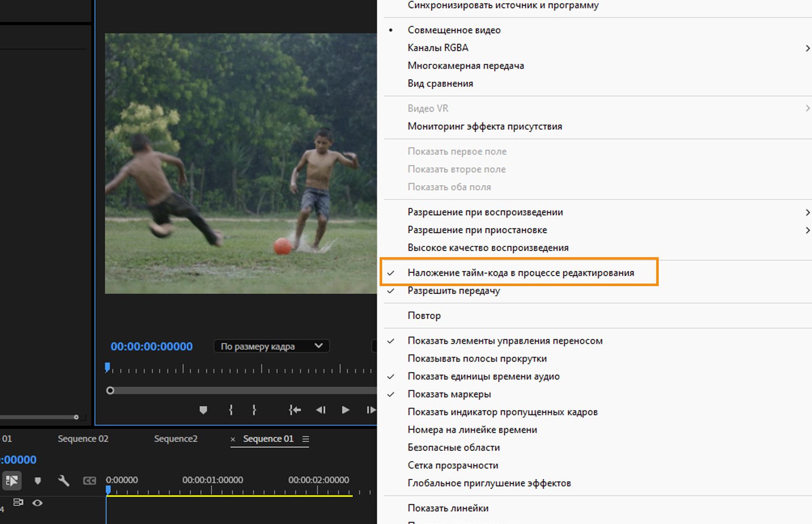Click the Program Monitor playhead marker
Image resolution: width=812 pixels, height=524 pixels.
[107, 367]
